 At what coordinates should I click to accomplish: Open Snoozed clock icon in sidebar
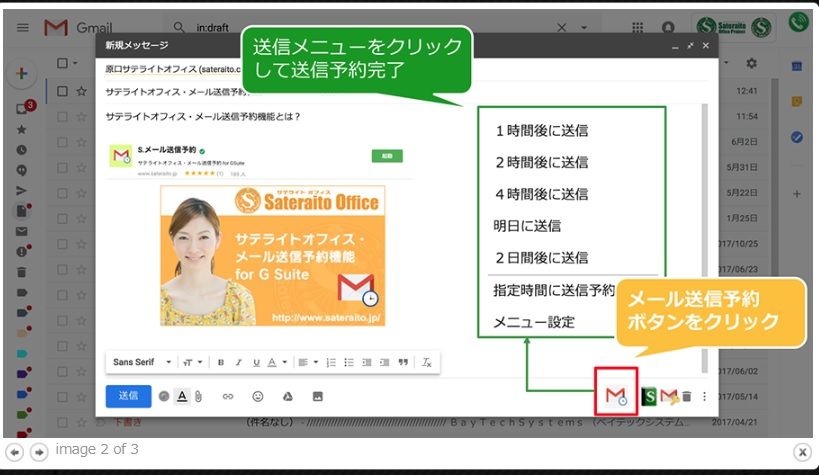21,150
